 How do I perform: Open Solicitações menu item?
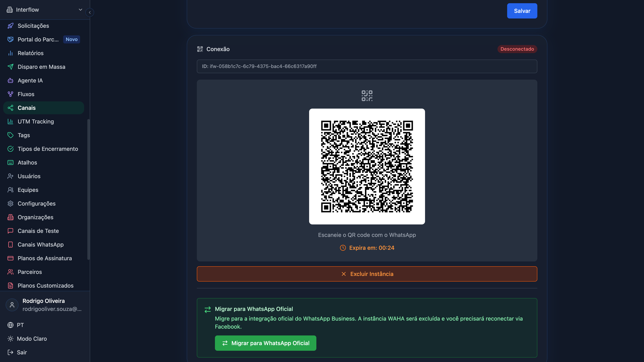click(x=44, y=26)
